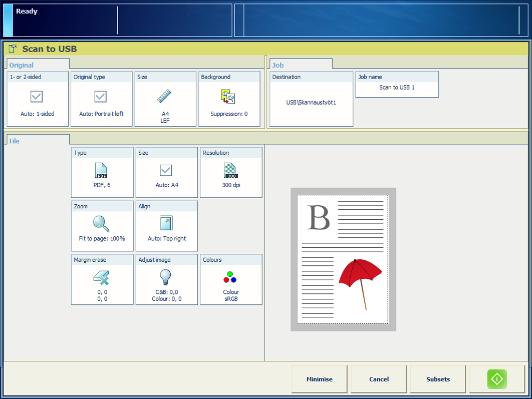Image resolution: width=532 pixels, height=399 pixels.
Task: Open the Colours sRGB setting
Action: click(x=230, y=278)
